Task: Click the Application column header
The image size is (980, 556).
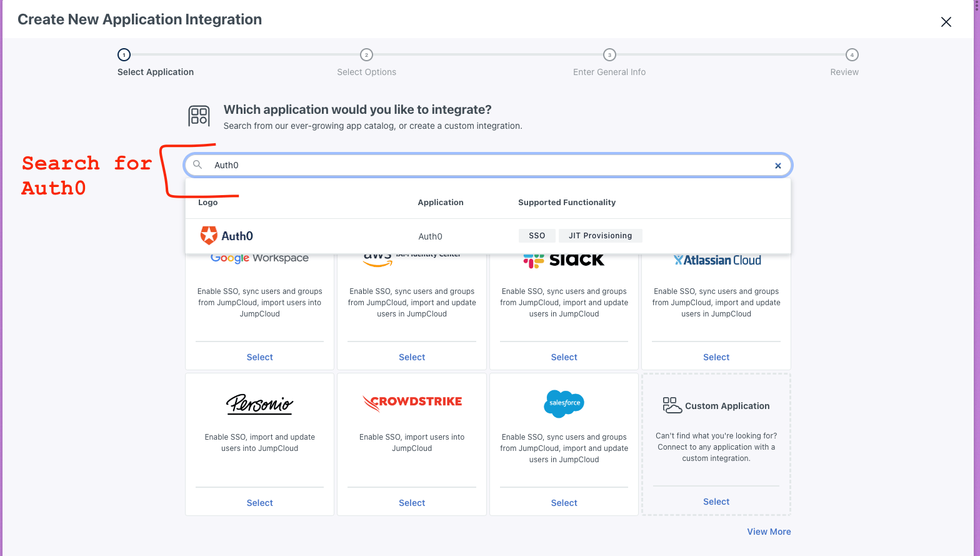Action: (x=441, y=203)
